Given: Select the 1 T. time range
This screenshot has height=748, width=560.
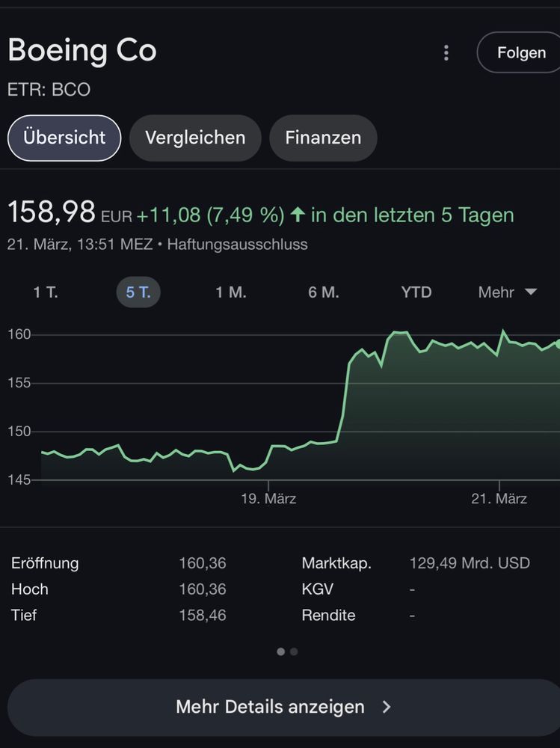Looking at the screenshot, I should 46,292.
